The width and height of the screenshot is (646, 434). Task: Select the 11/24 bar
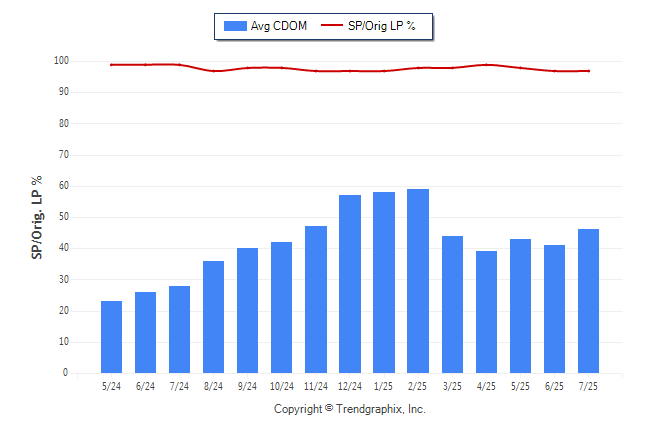(x=316, y=299)
